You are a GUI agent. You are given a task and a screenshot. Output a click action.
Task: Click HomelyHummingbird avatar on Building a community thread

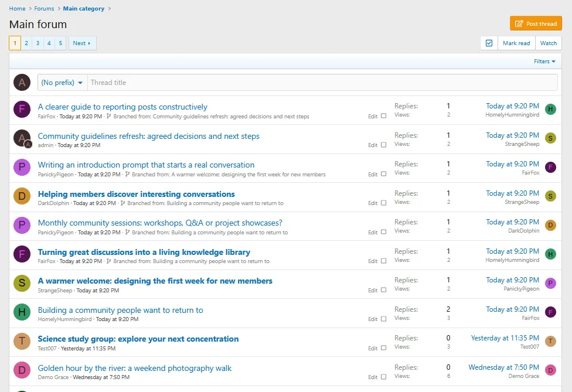pos(22,312)
